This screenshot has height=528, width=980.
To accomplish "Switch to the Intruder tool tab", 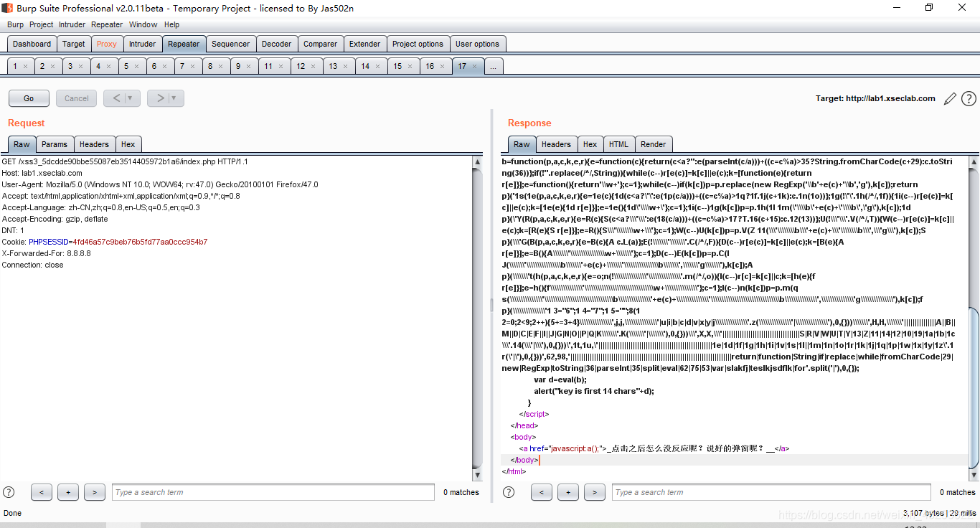I will pos(142,44).
